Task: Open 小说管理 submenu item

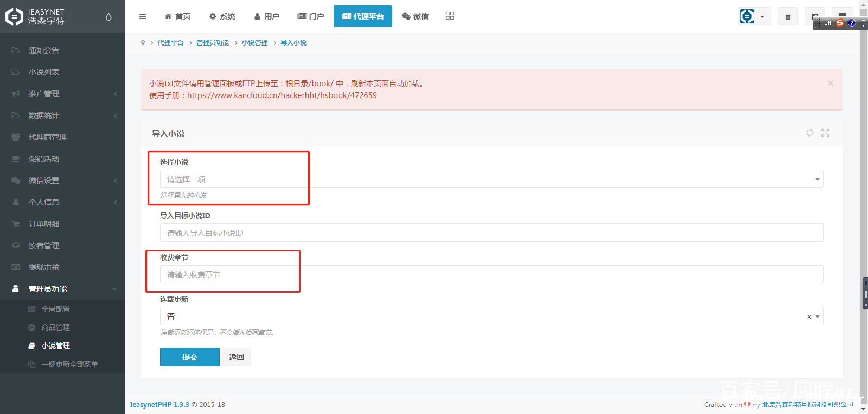Action: point(62,346)
